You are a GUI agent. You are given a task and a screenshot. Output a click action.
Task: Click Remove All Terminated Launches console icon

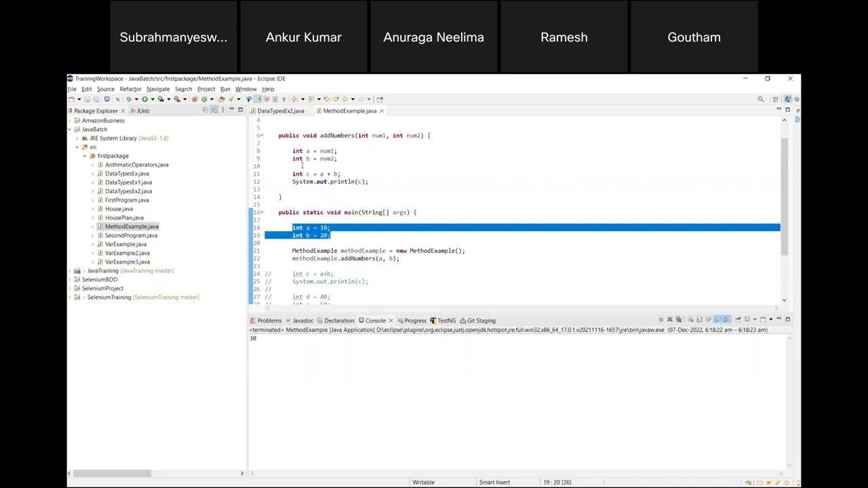(679, 319)
